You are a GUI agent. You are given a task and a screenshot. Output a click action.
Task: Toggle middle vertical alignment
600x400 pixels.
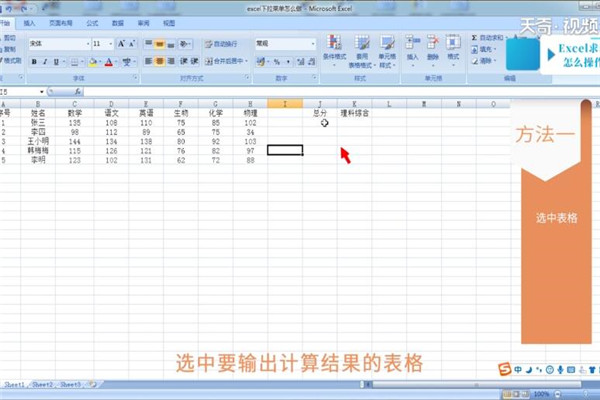pyautogui.click(x=160, y=44)
